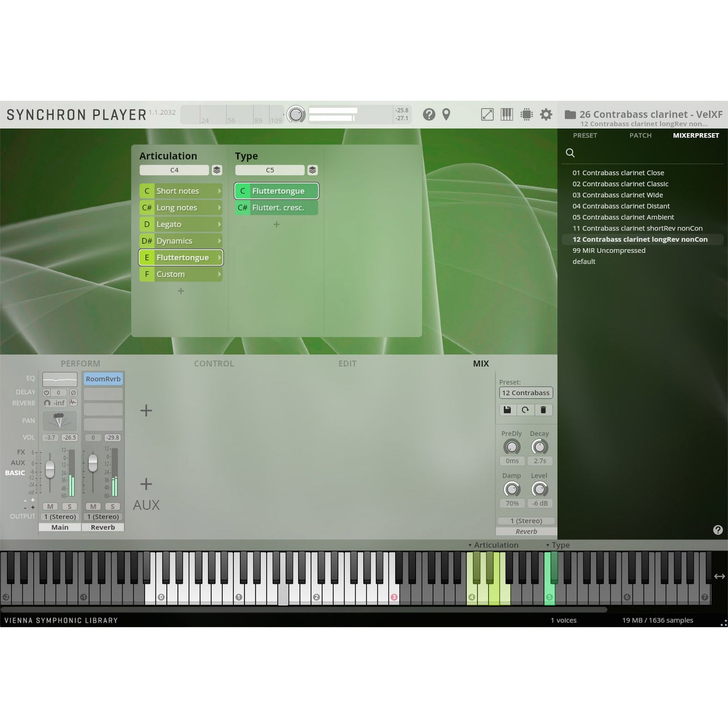Open the Main channel output dropdown

pos(60,516)
